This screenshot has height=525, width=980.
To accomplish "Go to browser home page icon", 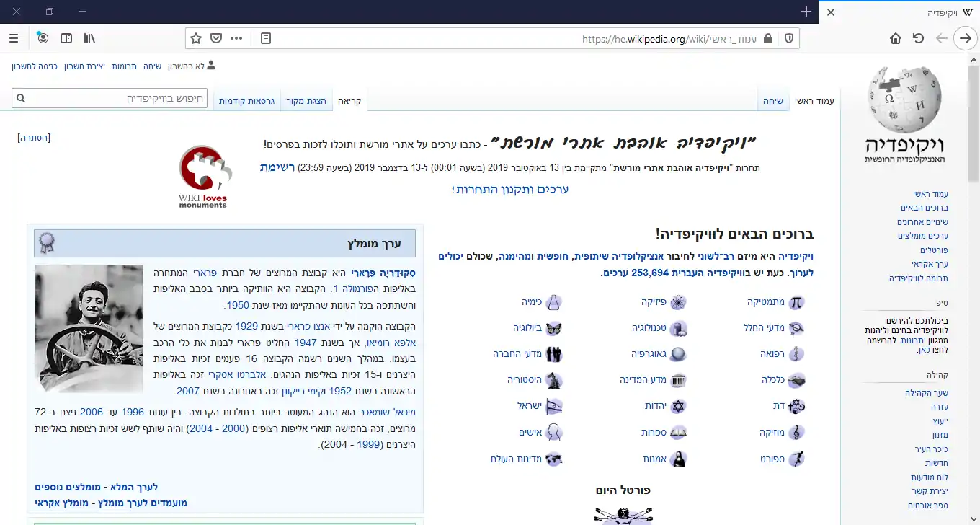I will click(x=896, y=38).
